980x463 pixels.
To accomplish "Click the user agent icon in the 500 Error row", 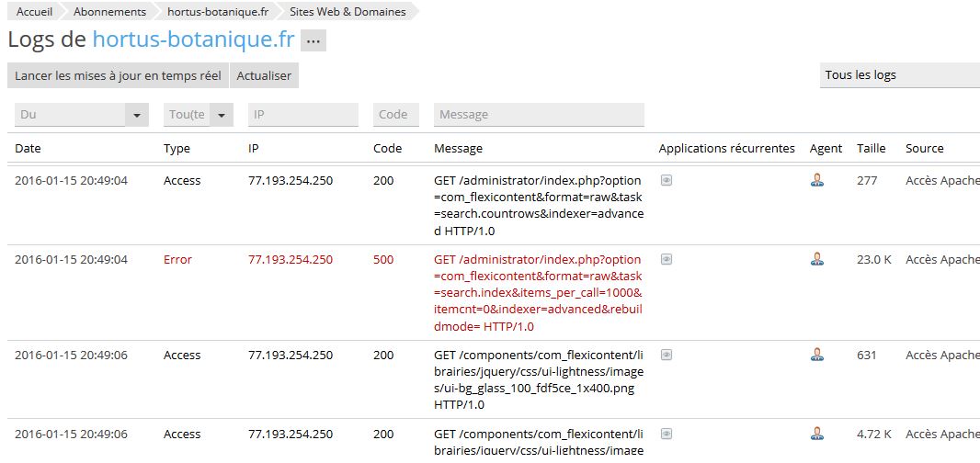I will 817,258.
